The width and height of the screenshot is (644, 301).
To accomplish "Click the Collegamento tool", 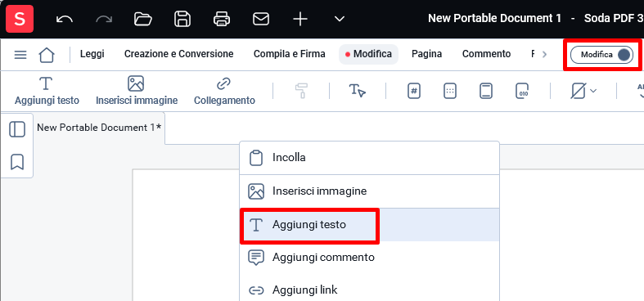I will [224, 91].
